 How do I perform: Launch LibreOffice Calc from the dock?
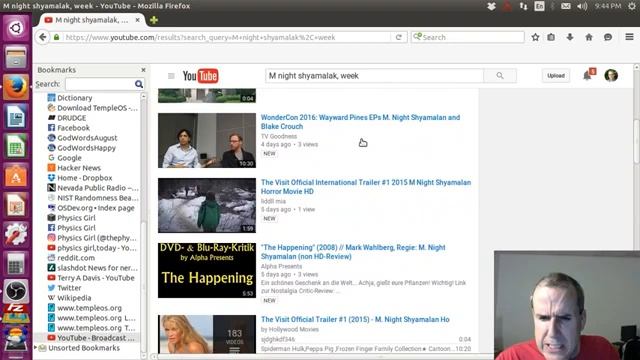click(x=16, y=147)
